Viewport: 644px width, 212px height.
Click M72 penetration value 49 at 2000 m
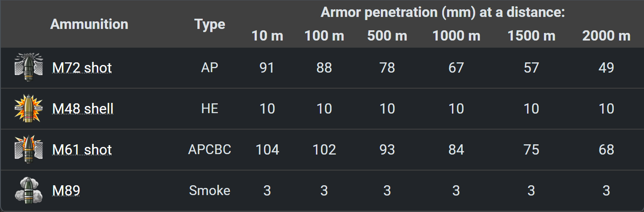[x=606, y=68]
